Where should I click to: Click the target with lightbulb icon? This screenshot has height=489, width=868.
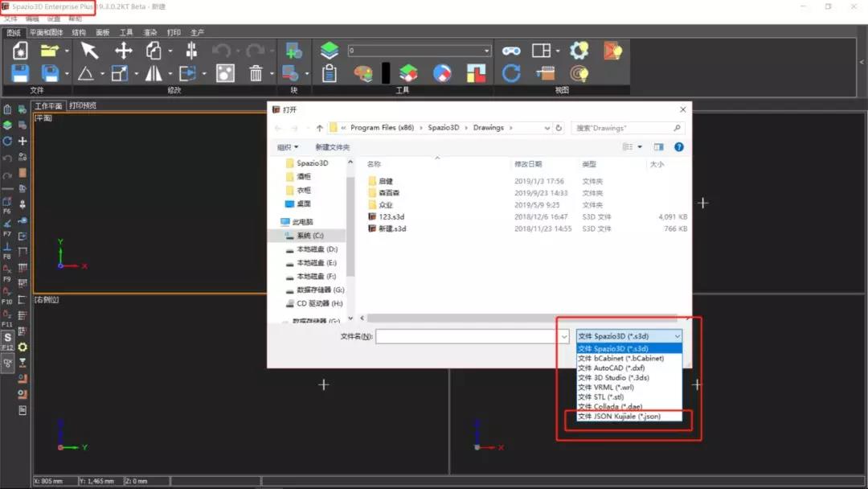579,73
